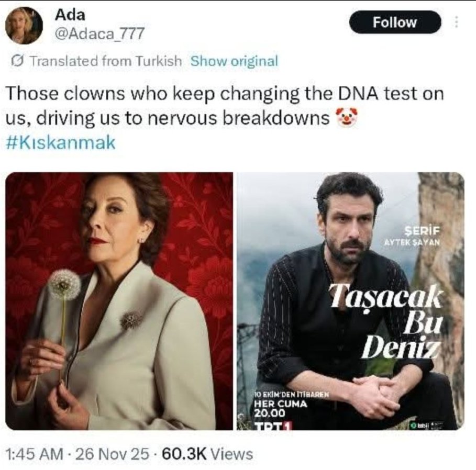The image size is (476, 470).
Task: Open Ada's profile avatar picture
Action: point(24,26)
